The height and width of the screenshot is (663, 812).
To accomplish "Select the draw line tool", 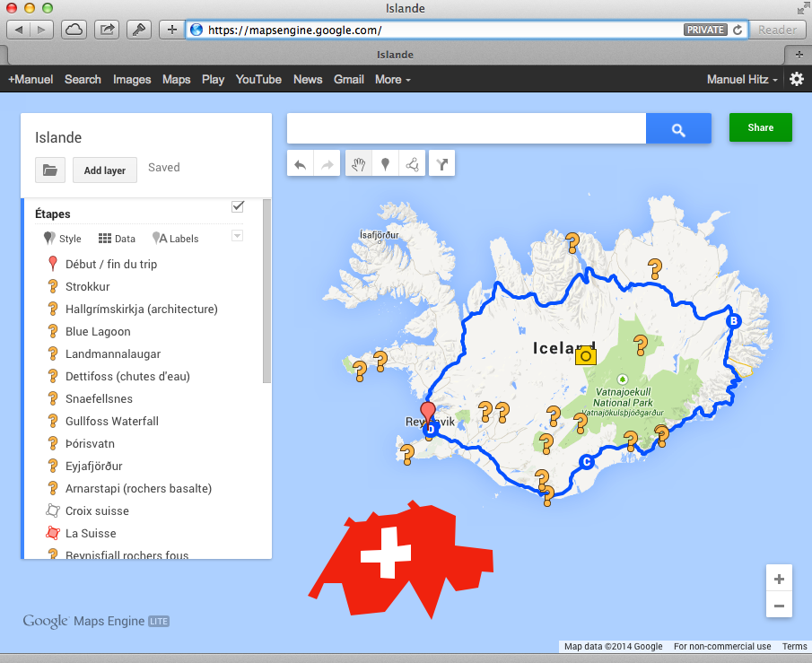I will point(412,164).
